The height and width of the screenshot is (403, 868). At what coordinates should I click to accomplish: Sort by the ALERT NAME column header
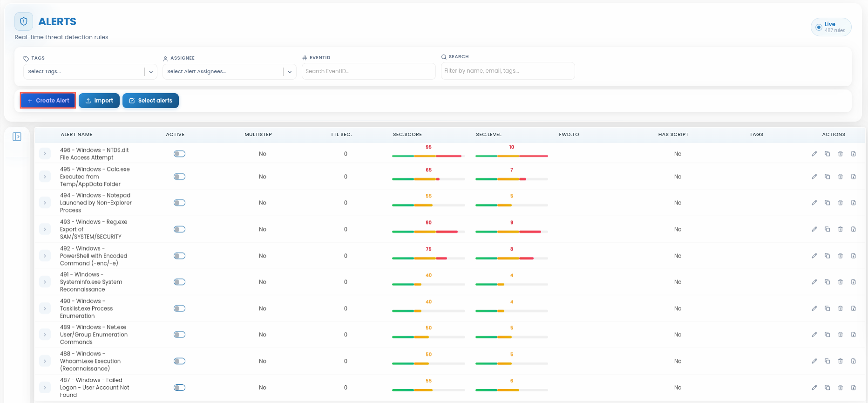pos(76,134)
